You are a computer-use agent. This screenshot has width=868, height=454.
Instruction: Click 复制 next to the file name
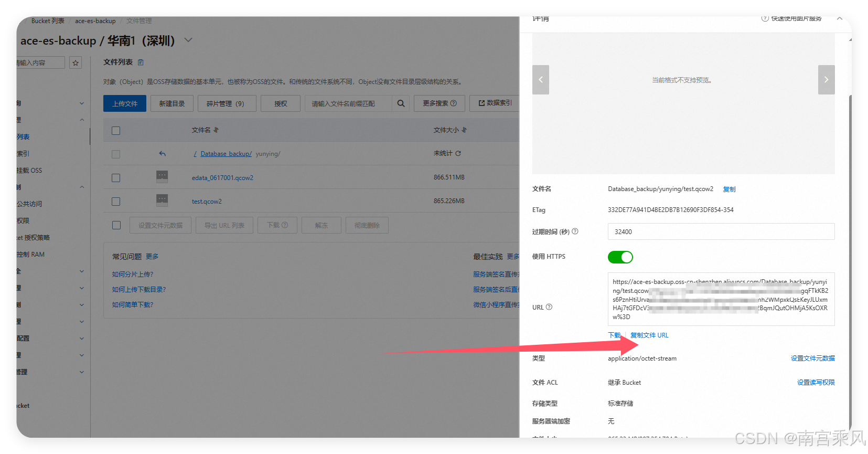tap(730, 189)
